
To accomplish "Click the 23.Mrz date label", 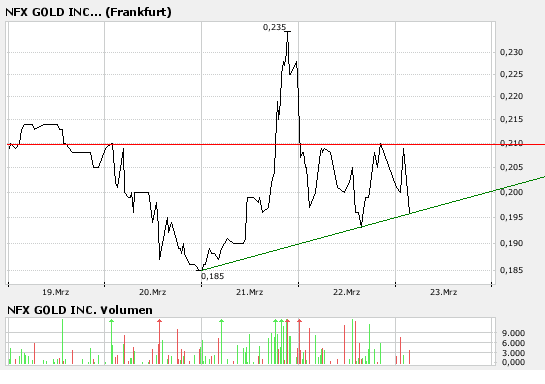I will 444,292.
